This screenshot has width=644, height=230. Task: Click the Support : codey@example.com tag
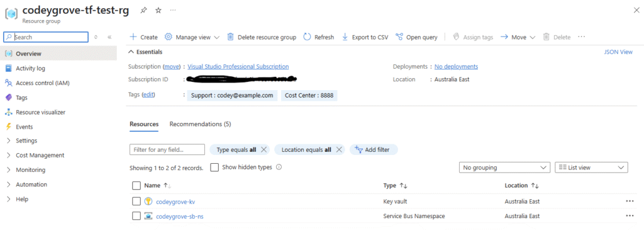point(232,95)
